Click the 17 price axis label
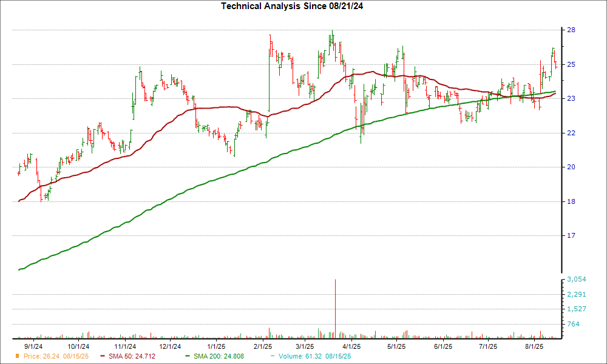 pyautogui.click(x=571, y=235)
